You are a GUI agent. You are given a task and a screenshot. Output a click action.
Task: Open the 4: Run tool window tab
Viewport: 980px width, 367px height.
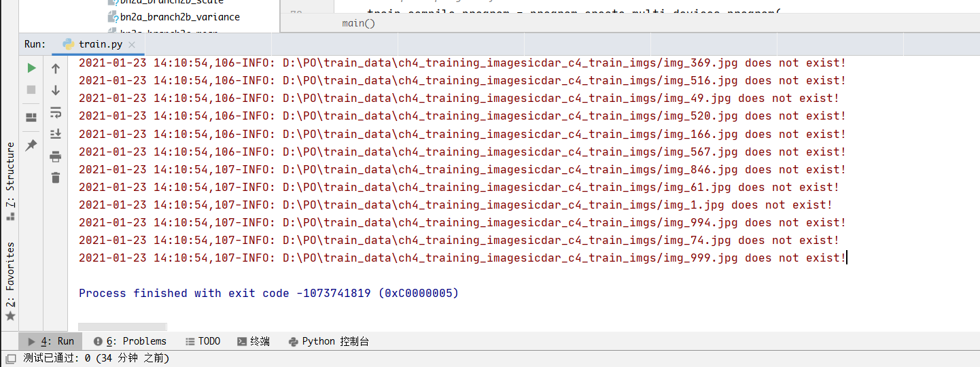tap(51, 341)
